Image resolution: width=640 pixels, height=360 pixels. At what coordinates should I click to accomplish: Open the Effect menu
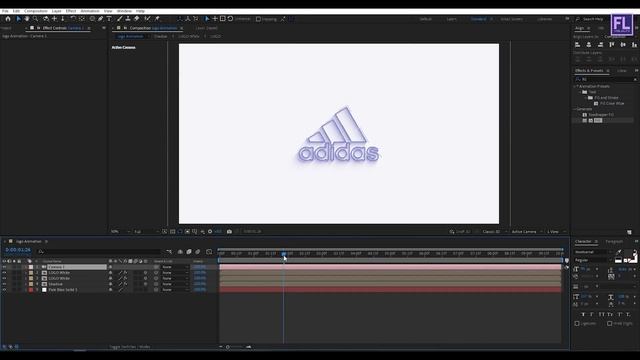71,11
